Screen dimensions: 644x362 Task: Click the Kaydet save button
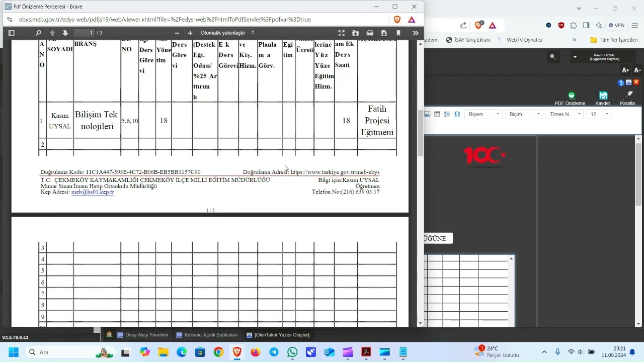(x=603, y=99)
